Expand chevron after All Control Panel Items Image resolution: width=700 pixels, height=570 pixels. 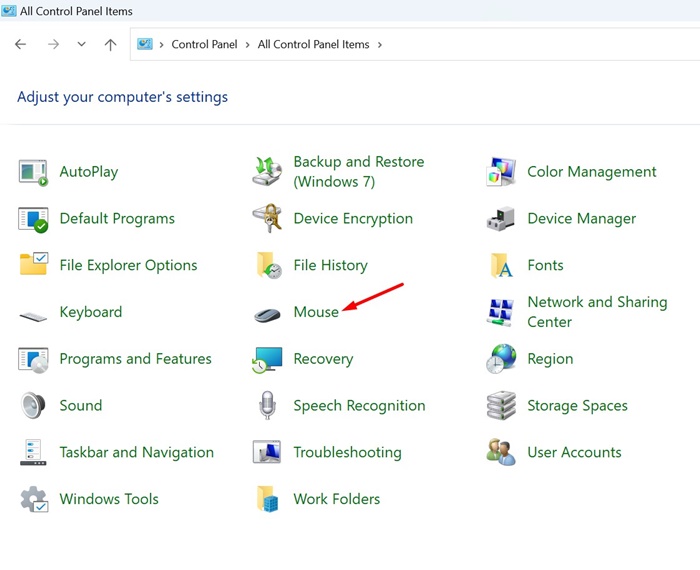pyautogui.click(x=380, y=45)
